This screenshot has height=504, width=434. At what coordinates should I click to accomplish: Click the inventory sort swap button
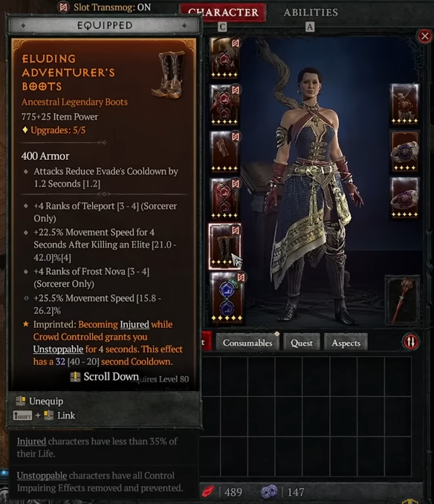coord(411,342)
